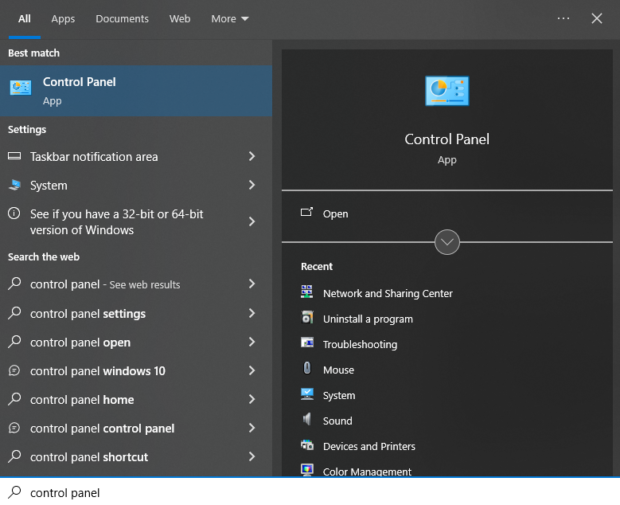This screenshot has height=505, width=620.
Task: Close the search panel
Action: pyautogui.click(x=597, y=19)
